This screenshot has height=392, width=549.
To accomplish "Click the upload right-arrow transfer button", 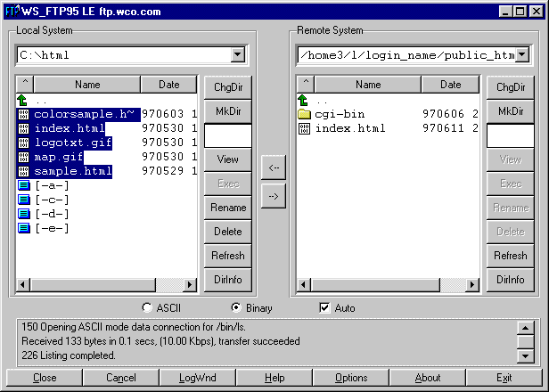I will coord(274,196).
